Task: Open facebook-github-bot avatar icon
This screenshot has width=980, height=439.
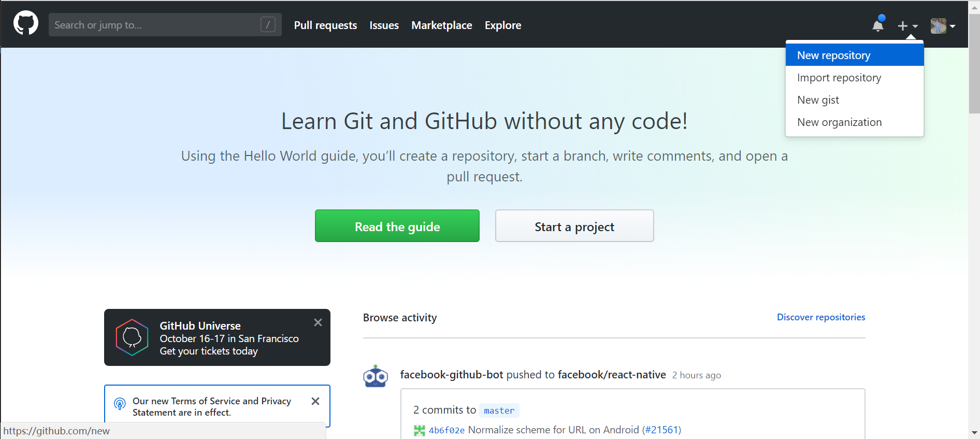Action: pos(376,376)
